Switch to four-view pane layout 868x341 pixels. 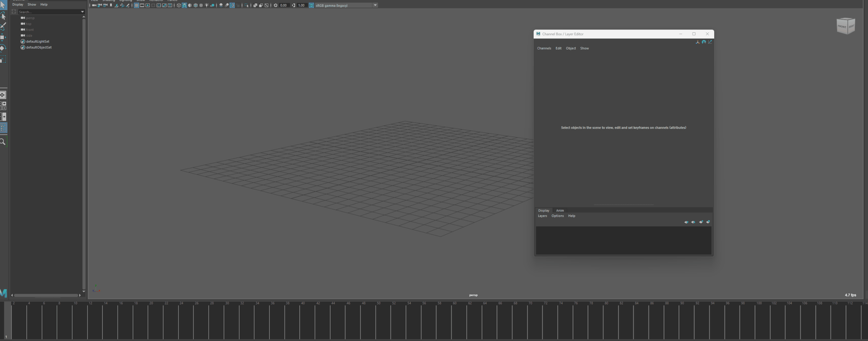point(3,106)
